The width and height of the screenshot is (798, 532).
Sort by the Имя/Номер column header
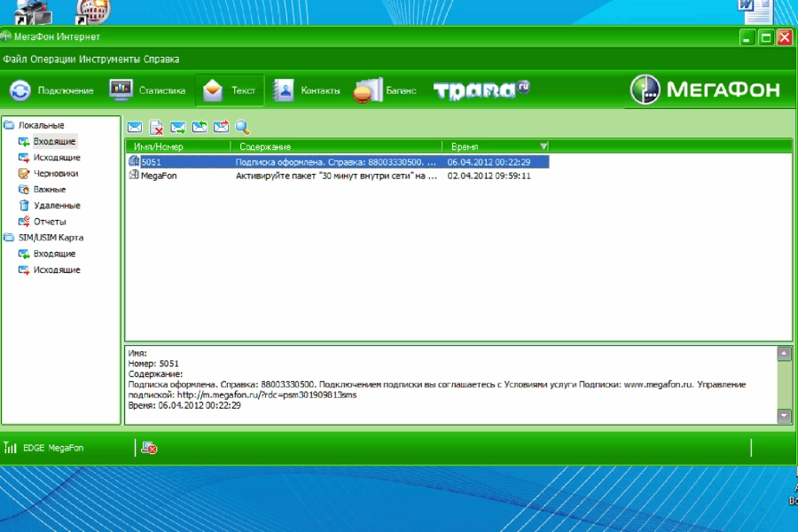[178, 146]
